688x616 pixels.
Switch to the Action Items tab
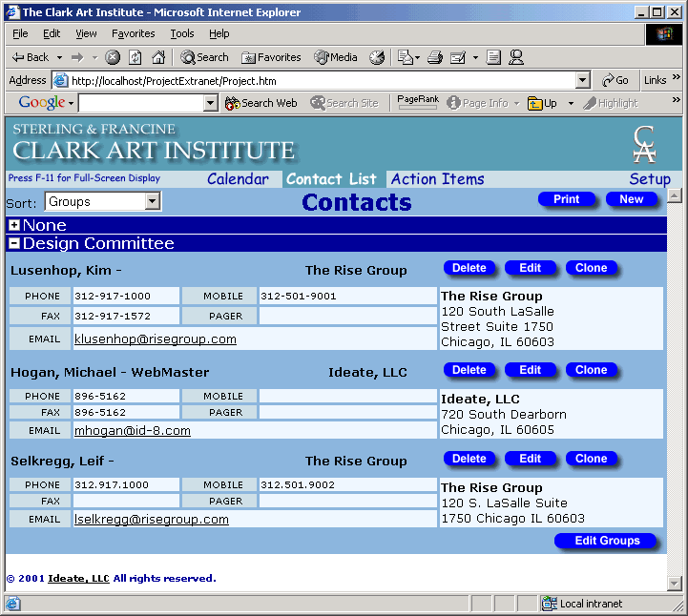(437, 179)
